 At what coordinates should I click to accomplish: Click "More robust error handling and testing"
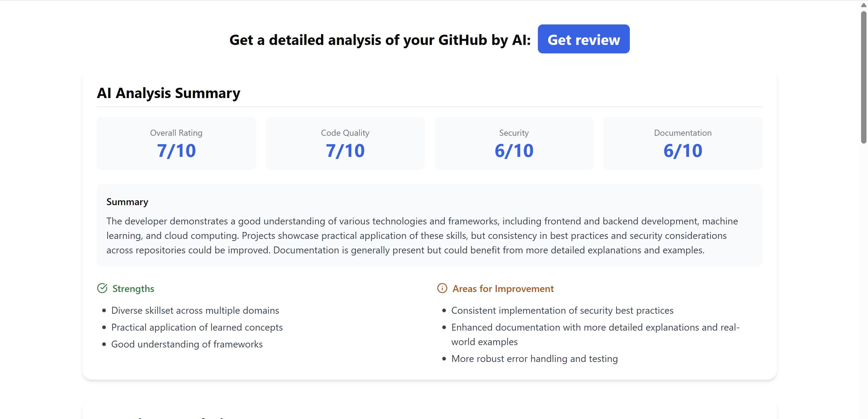click(x=535, y=358)
